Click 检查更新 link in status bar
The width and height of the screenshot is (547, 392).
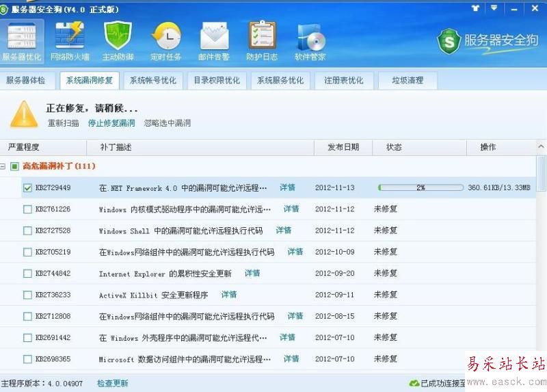[x=112, y=383]
